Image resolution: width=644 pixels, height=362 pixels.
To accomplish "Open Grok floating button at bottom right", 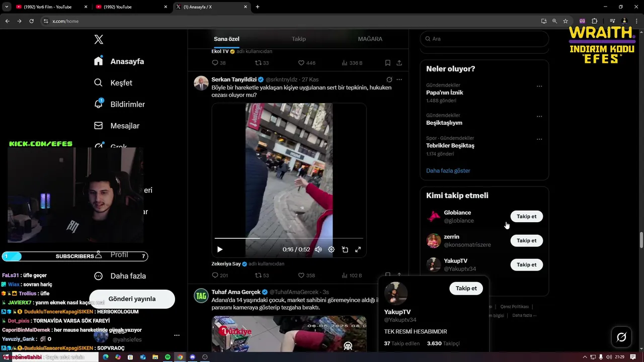I will click(621, 337).
